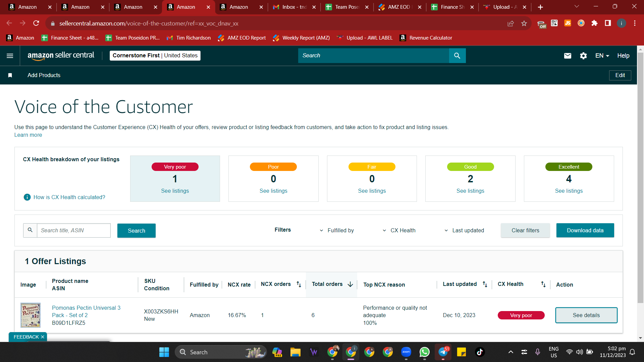The height and width of the screenshot is (362, 644).
Task: Open the Seller Central hamburger menu
Action: pos(10,56)
